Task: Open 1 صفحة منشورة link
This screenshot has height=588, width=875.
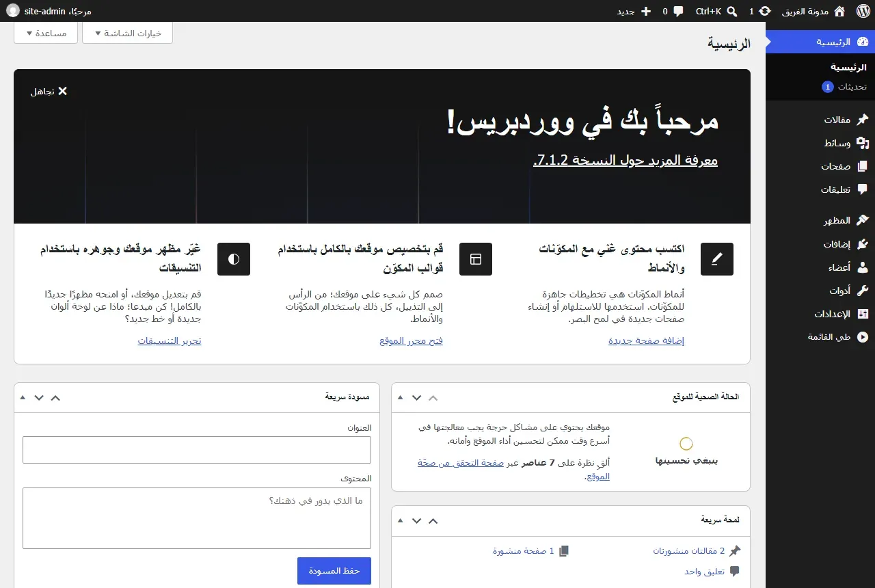Action: [x=524, y=550]
